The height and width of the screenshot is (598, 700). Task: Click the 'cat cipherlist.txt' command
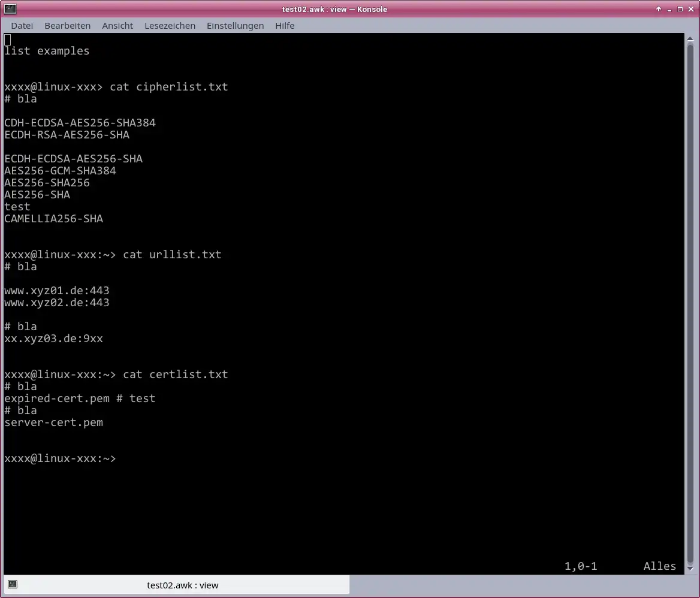click(x=169, y=86)
